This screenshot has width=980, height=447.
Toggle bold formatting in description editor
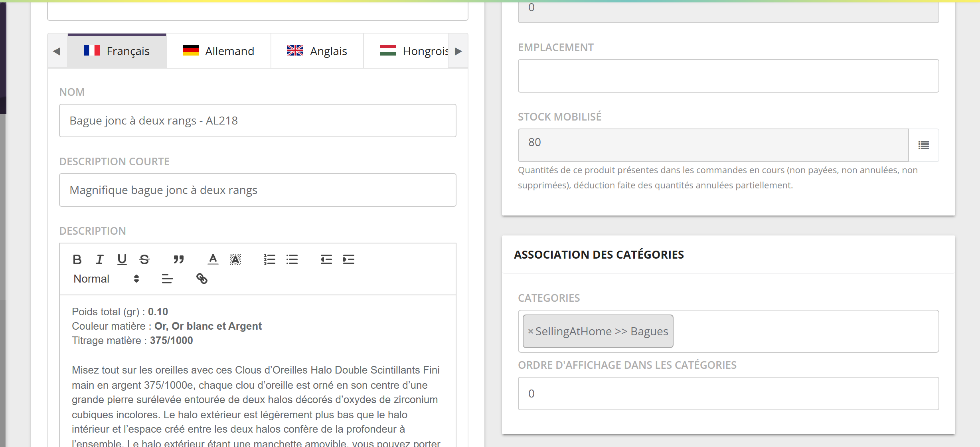[x=77, y=259]
